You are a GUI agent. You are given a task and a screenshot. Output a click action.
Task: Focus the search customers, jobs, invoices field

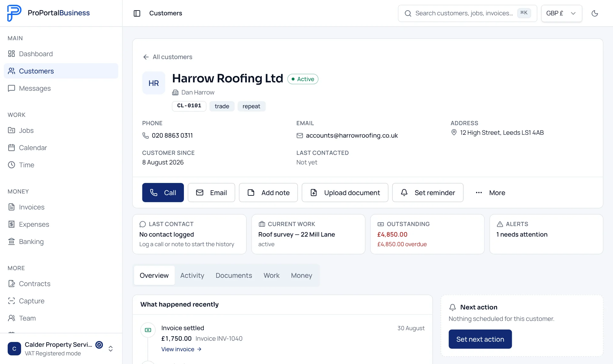coord(467,13)
